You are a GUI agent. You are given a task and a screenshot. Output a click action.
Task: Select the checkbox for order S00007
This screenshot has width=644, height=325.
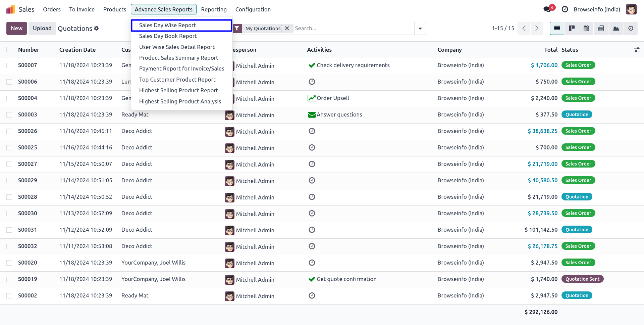coord(9,65)
